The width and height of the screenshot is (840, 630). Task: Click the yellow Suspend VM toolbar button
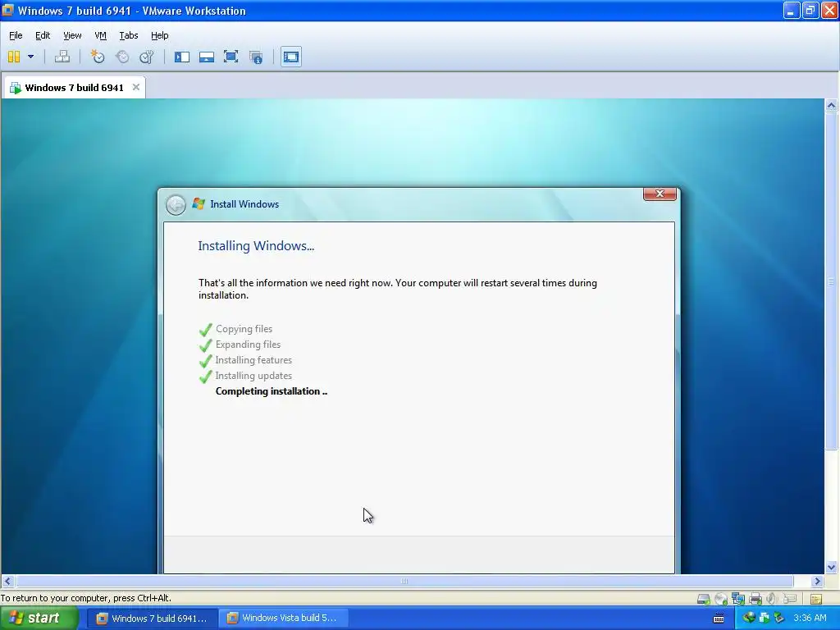[14, 57]
